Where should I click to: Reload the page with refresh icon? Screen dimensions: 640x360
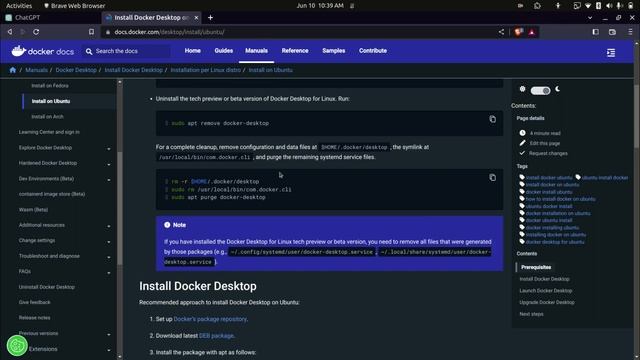[36, 32]
